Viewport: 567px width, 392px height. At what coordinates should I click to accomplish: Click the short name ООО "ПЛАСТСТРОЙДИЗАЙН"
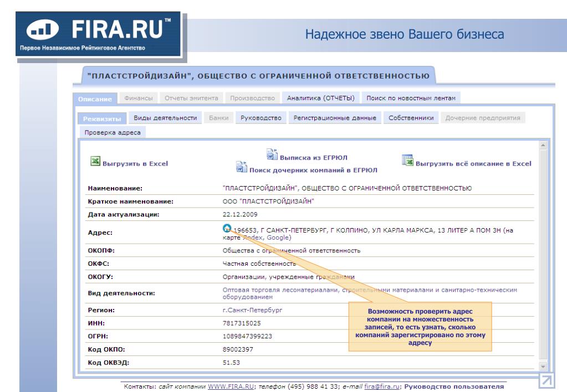click(x=268, y=201)
